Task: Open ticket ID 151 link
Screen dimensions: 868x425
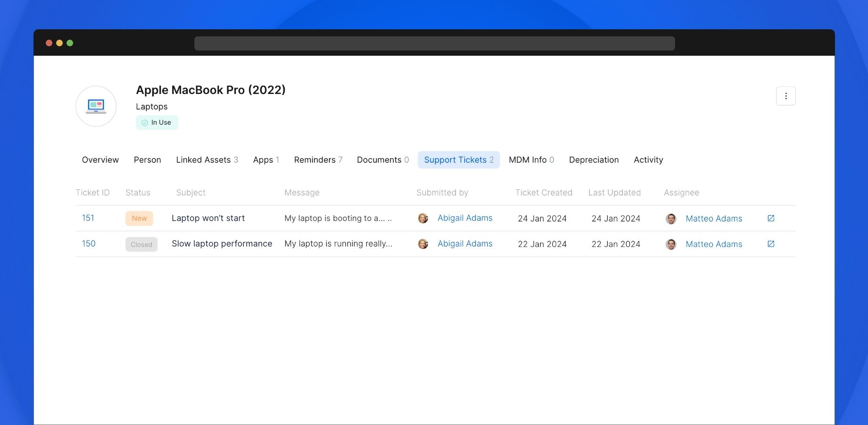Action: pos(88,218)
